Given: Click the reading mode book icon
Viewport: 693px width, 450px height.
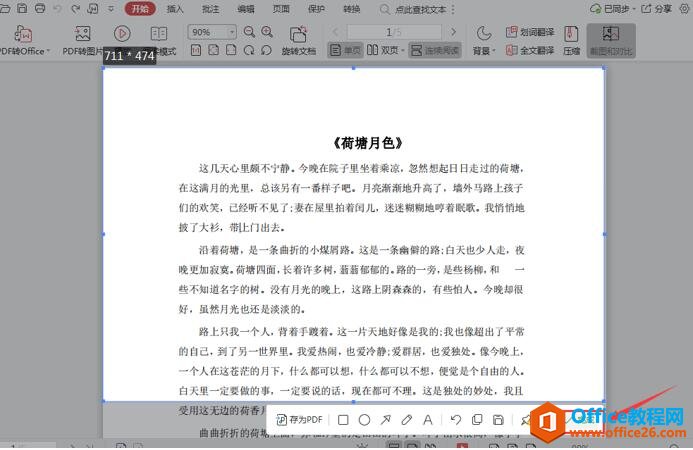Looking at the screenshot, I should 159,34.
